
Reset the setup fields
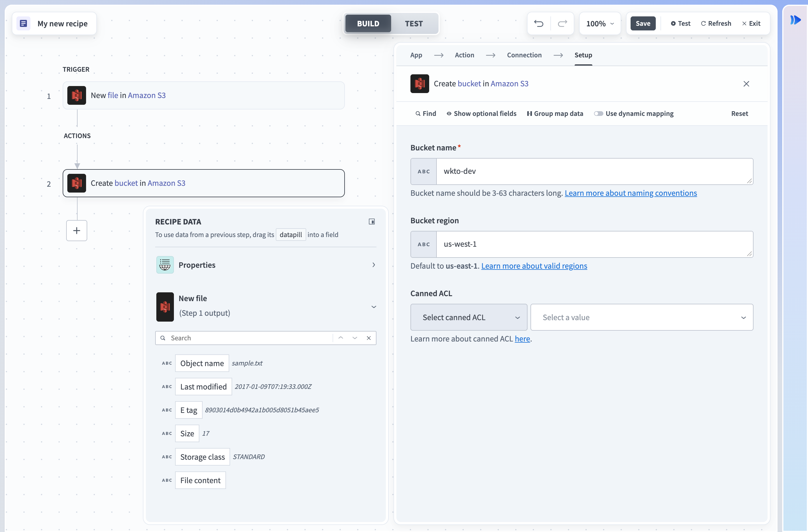click(x=739, y=114)
